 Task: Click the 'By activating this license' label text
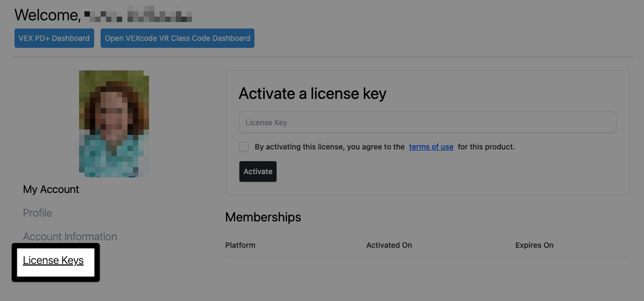click(330, 147)
